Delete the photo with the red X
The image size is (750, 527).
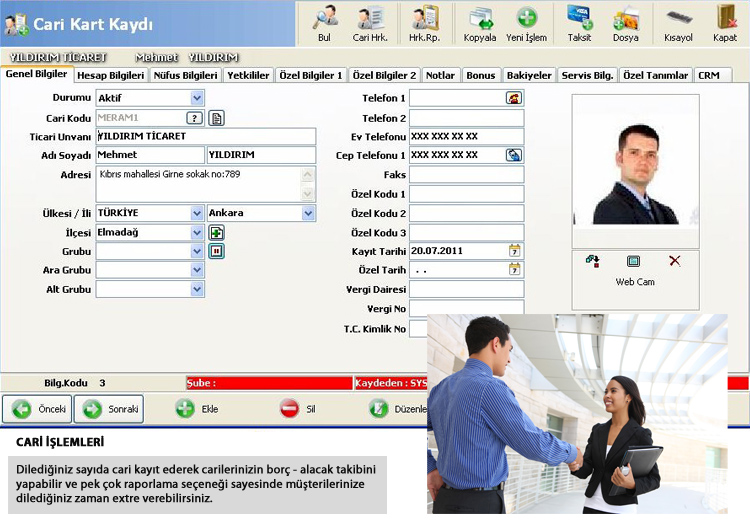[675, 261]
